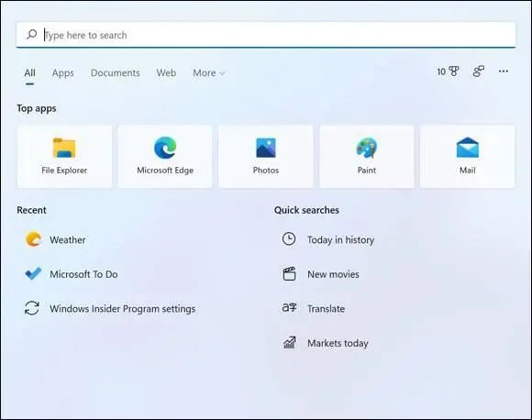Click the Windows Insider sync icon
The height and width of the screenshot is (420, 532).
pyautogui.click(x=32, y=308)
